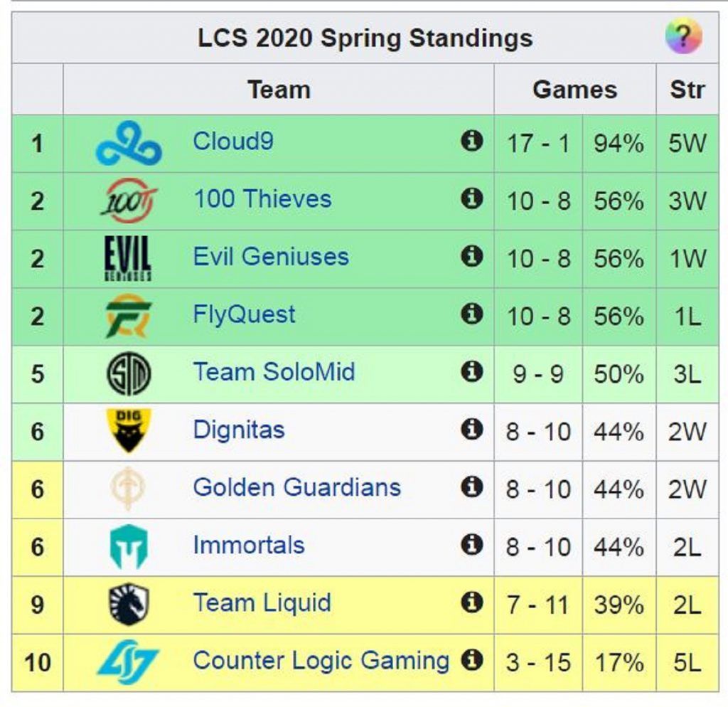Click the Dignitas logo icon
The image size is (728, 707).
tap(129, 431)
